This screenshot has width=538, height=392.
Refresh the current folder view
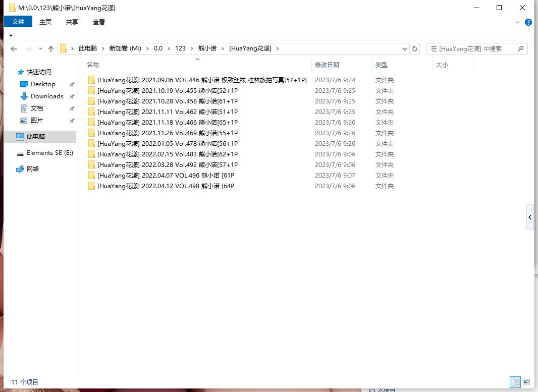coord(415,49)
